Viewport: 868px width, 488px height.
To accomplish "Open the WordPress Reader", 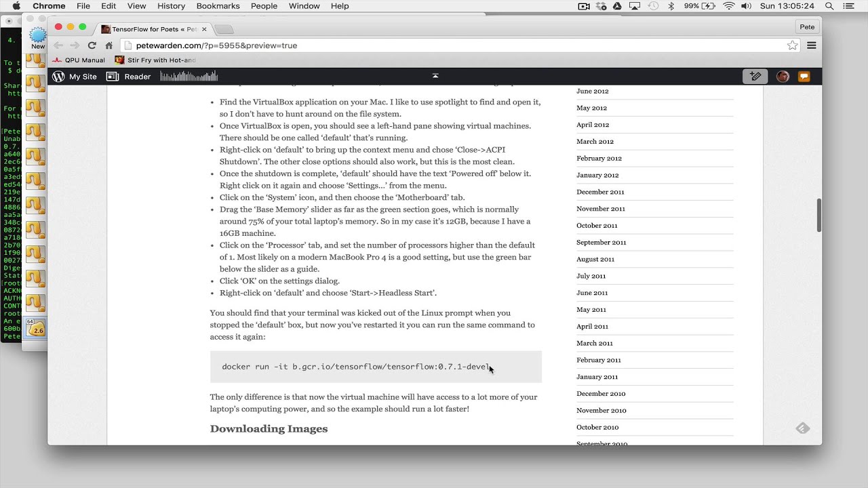I will (129, 77).
